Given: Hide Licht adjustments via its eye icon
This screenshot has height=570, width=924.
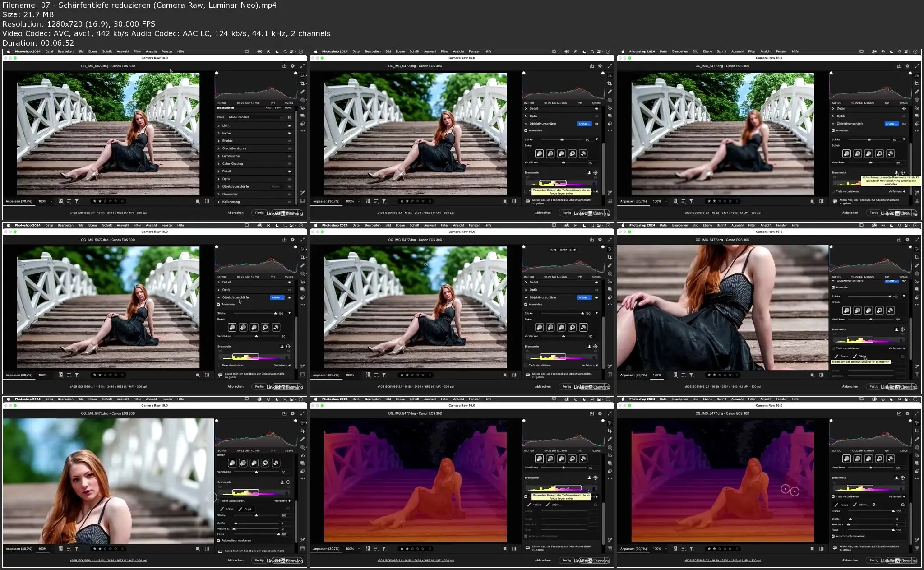Looking at the screenshot, I should click(289, 126).
